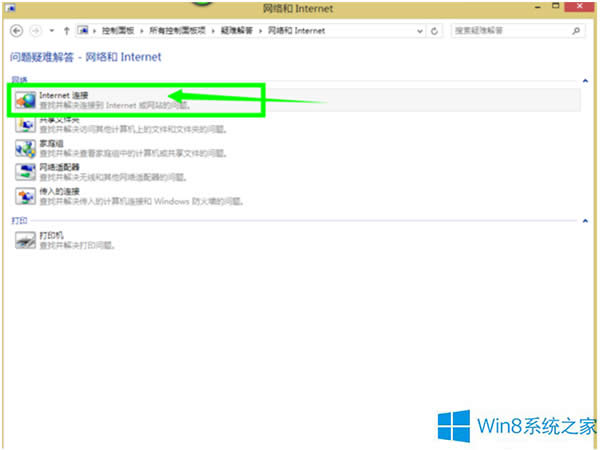Viewport: 600px width, 450px height.
Task: Refresh the troubleshooting page
Action: pyautogui.click(x=434, y=31)
